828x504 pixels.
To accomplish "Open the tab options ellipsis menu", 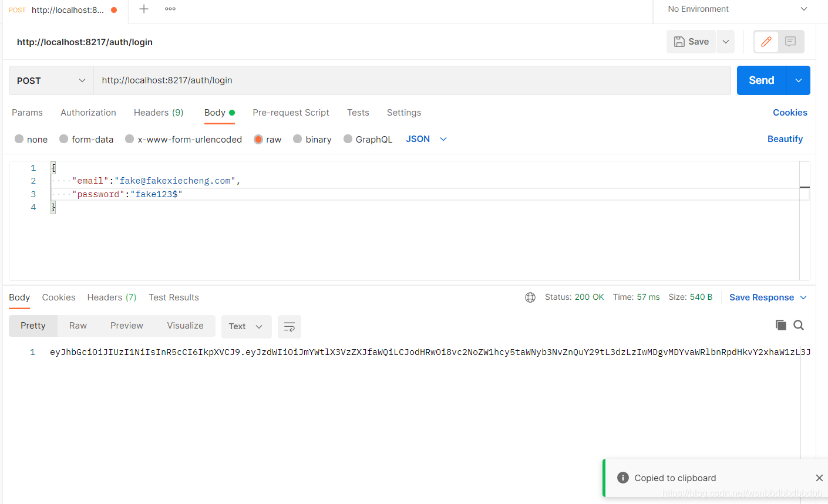I will click(x=170, y=9).
